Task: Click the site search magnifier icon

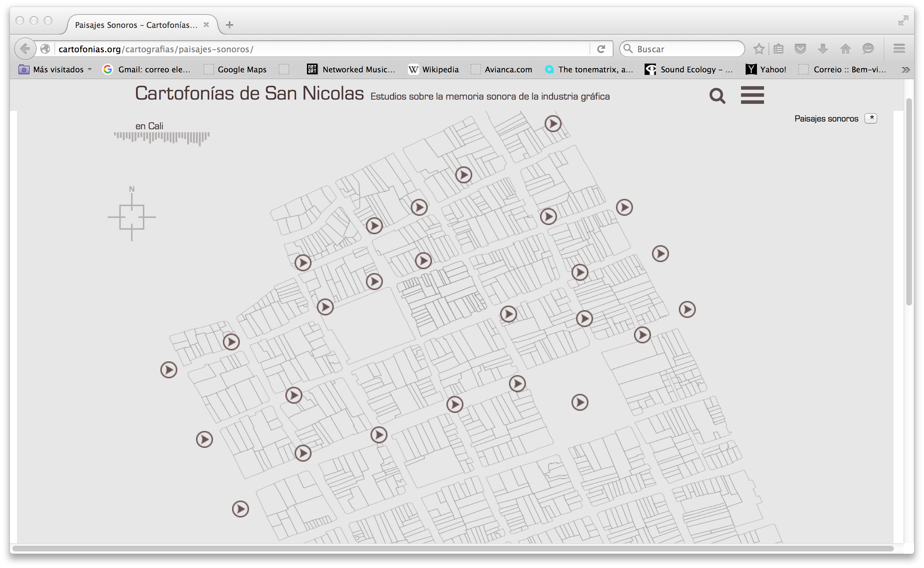Action: click(717, 96)
